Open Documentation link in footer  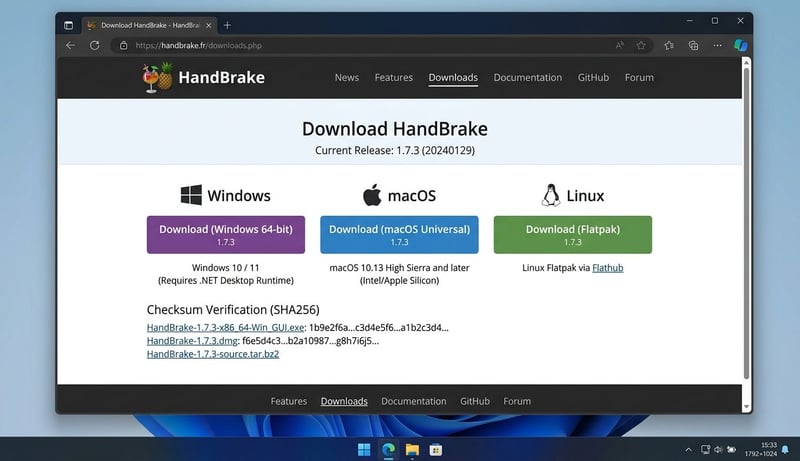[414, 401]
